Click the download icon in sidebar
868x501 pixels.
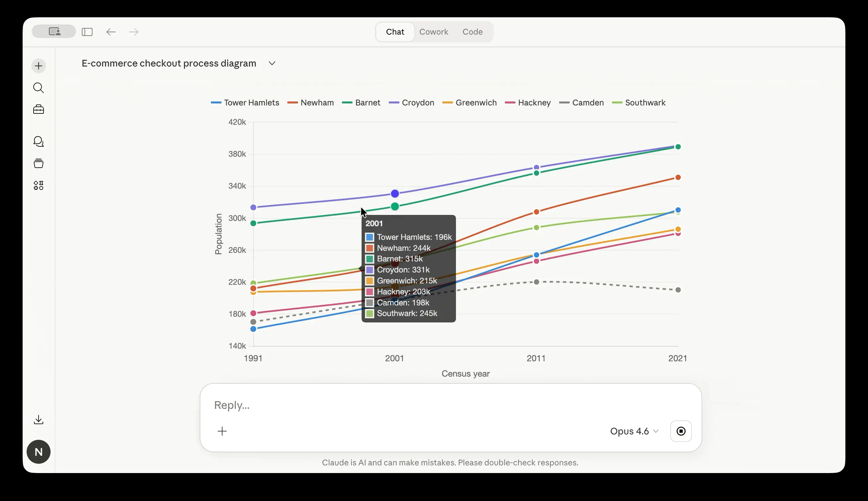(39, 419)
